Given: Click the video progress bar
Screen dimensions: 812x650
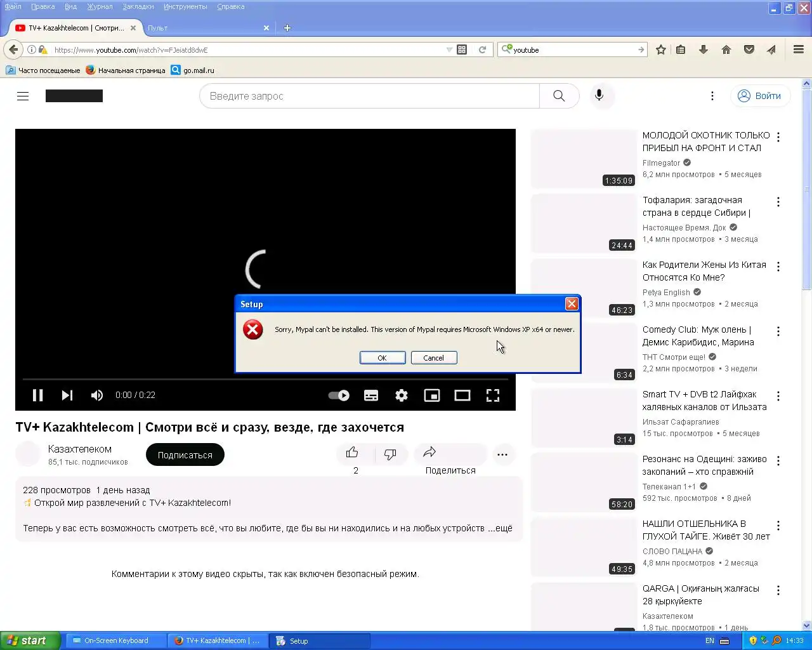Looking at the screenshot, I should [x=265, y=379].
